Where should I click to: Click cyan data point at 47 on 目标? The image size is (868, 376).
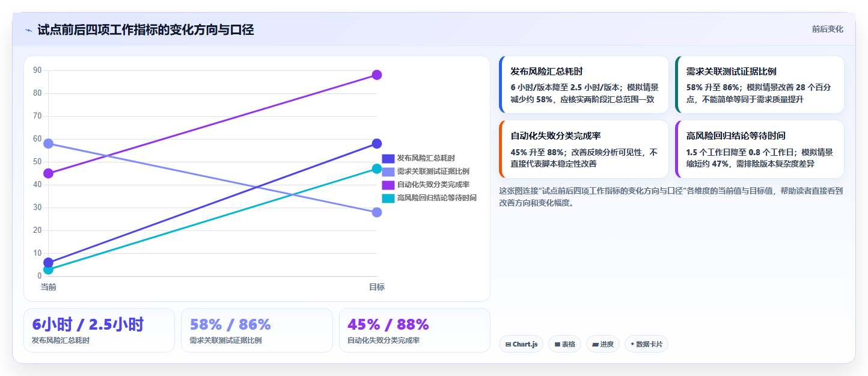[x=377, y=169]
